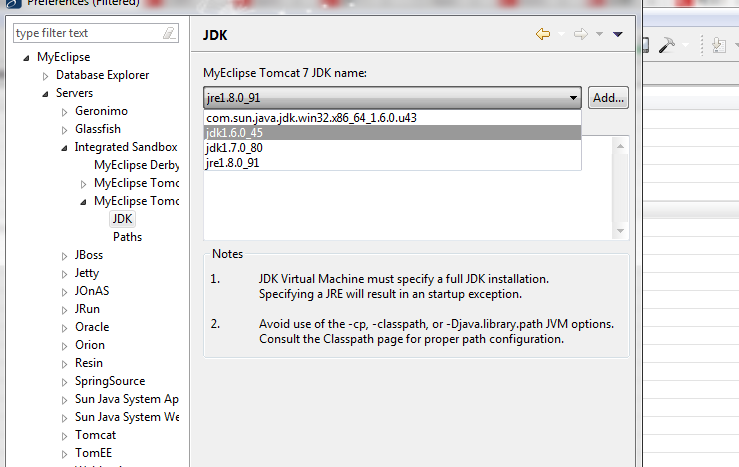Select the Jetty tree label

87,273
